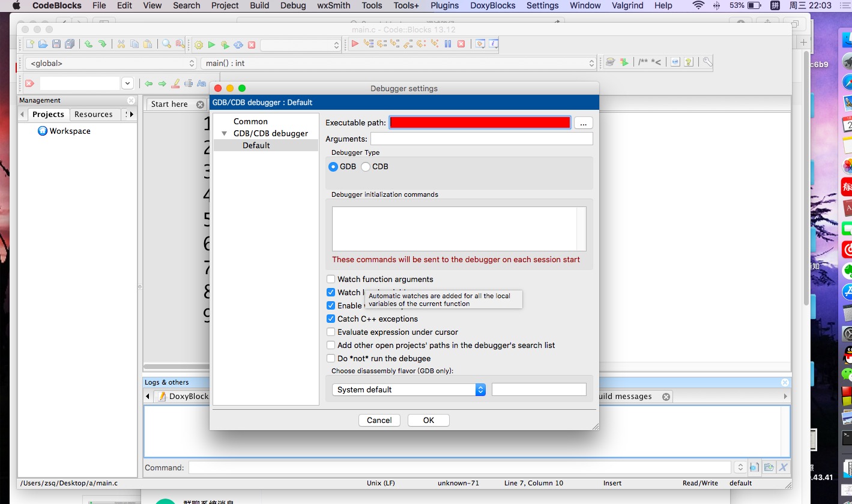The image size is (852, 504).
Task: Open Wi-Fi status in the menu bar
Action: [698, 5]
